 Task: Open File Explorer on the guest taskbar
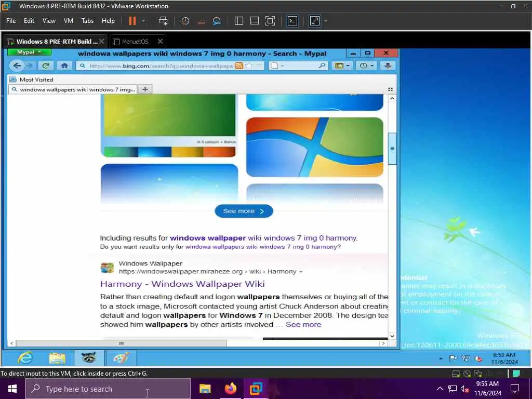[57, 358]
